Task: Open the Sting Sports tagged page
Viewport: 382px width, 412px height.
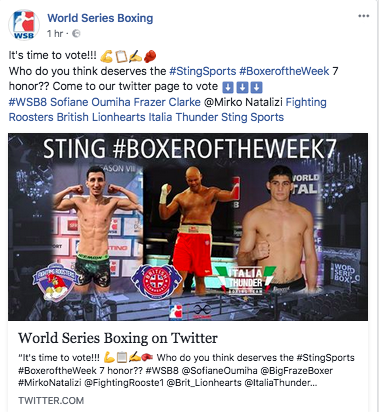Action: (253, 117)
